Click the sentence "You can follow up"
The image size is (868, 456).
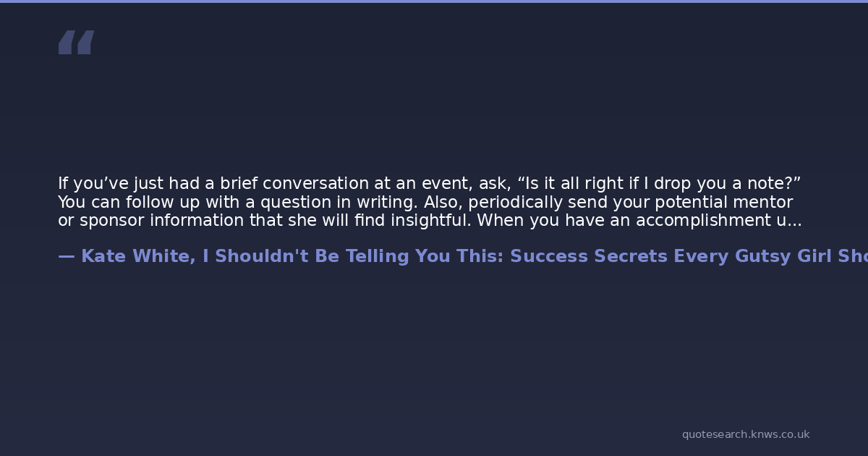pos(127,203)
